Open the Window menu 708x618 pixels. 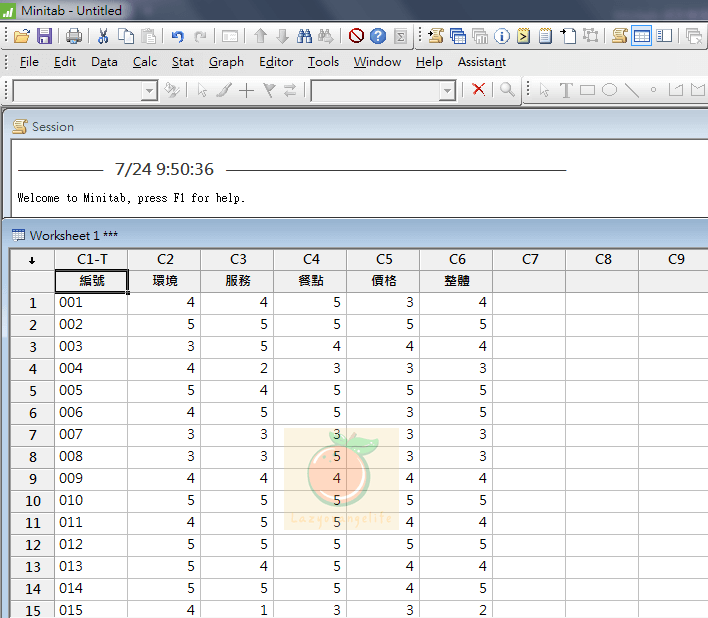pyautogui.click(x=377, y=62)
